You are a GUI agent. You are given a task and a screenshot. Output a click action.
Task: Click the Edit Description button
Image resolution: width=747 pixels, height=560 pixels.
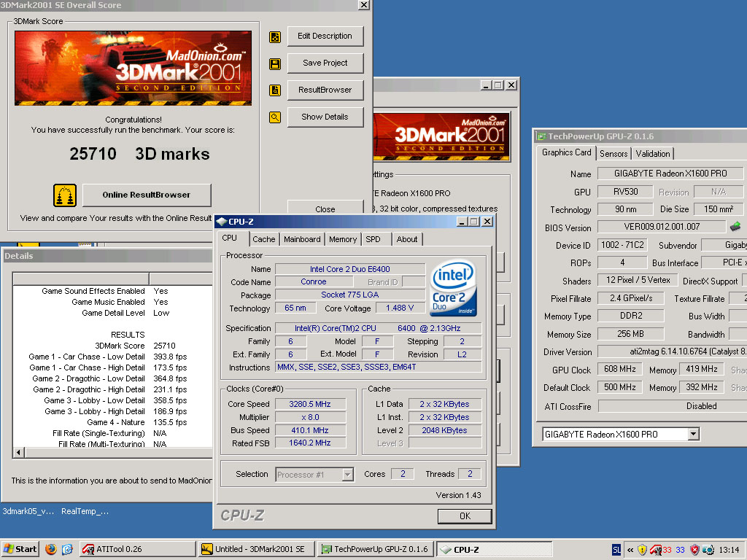pos(325,36)
